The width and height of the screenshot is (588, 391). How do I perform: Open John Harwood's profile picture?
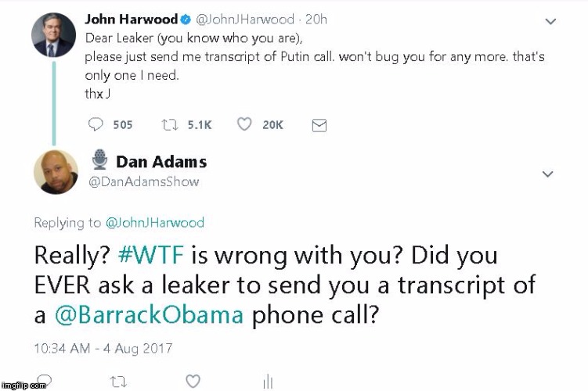click(53, 35)
